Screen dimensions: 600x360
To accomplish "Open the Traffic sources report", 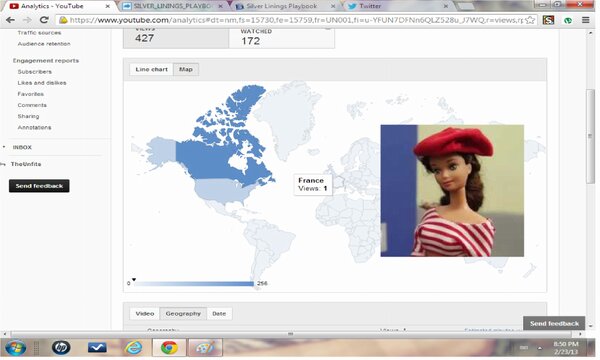I will [39, 33].
